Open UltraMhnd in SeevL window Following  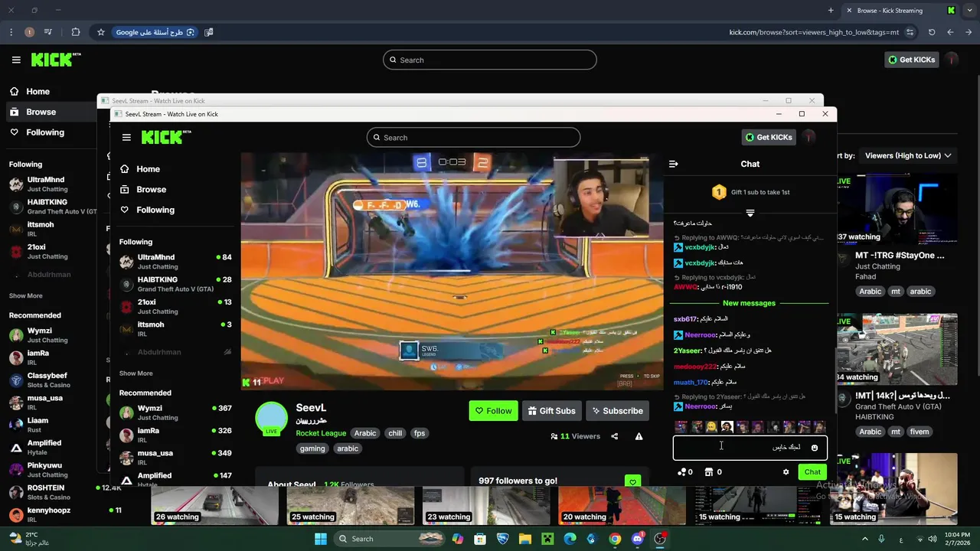[x=175, y=262]
